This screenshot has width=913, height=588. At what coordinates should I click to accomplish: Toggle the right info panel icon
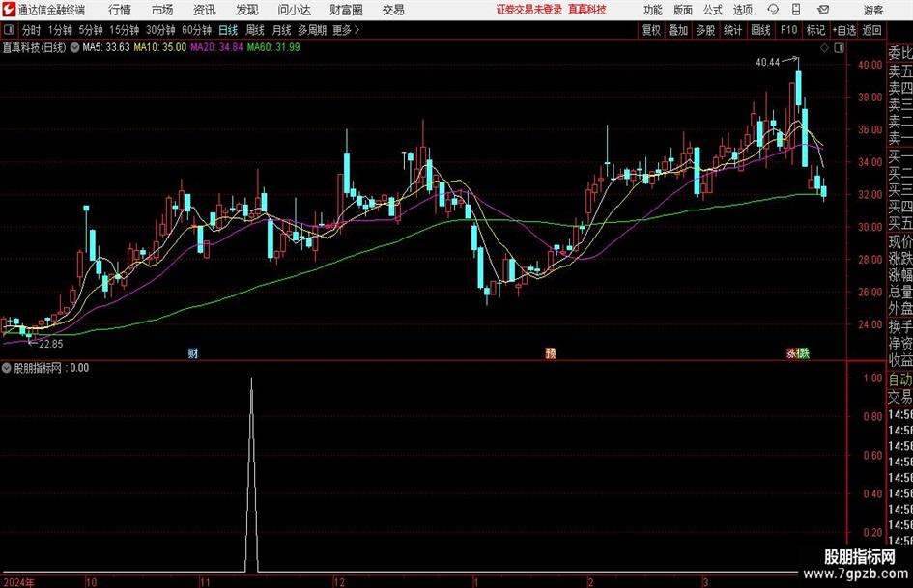(x=839, y=48)
